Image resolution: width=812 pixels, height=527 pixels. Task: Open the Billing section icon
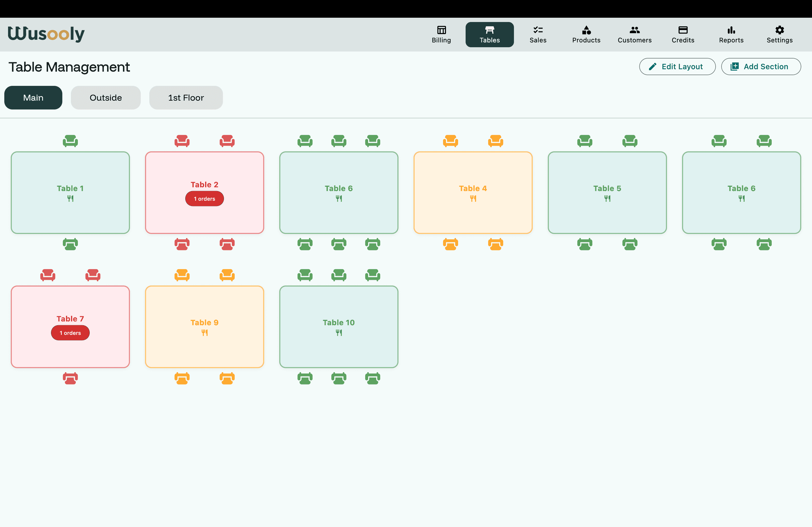pos(441,30)
